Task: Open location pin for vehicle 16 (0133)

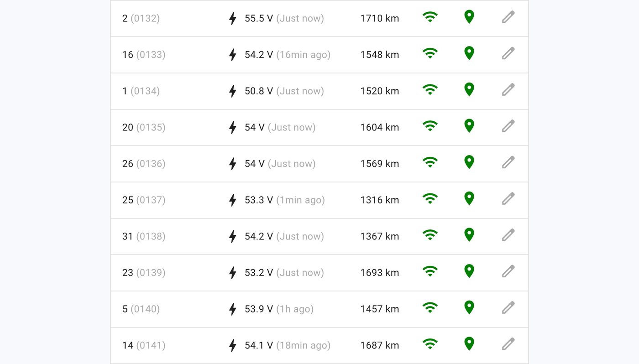Action: (469, 53)
